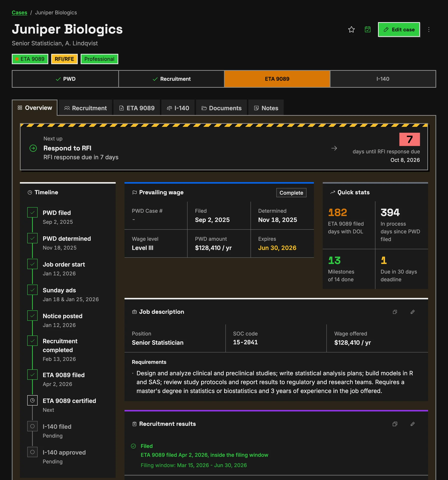The width and height of the screenshot is (448, 480).
Task: Click the ETA 9089 certified clock marker
Action: [x=32, y=401]
